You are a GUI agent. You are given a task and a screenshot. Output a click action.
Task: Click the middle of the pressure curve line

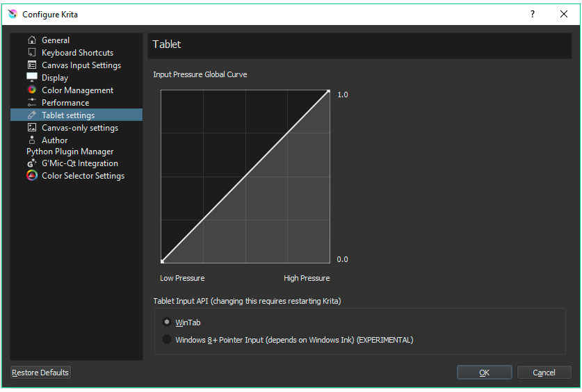click(245, 176)
